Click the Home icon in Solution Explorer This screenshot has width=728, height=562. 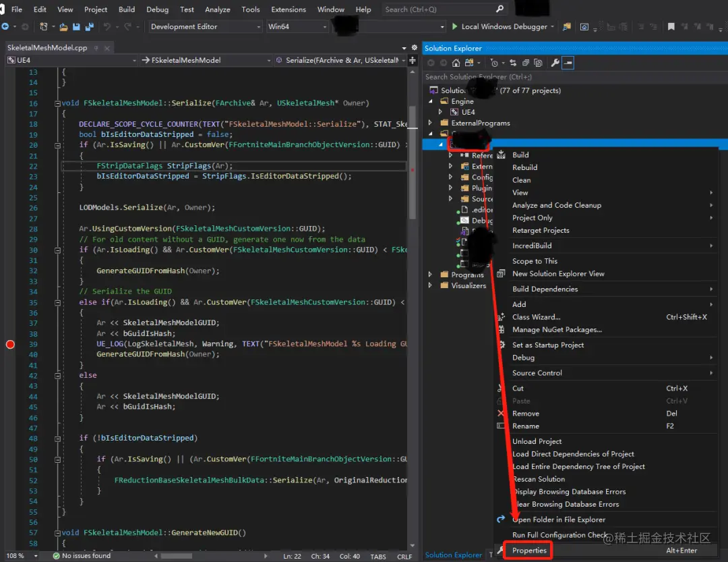click(456, 63)
